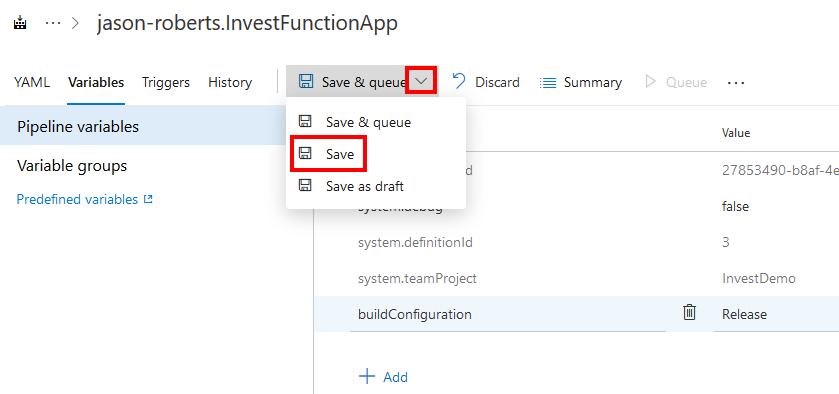Open the Triggers tab
Screen dimensions: 839x394
tap(166, 82)
